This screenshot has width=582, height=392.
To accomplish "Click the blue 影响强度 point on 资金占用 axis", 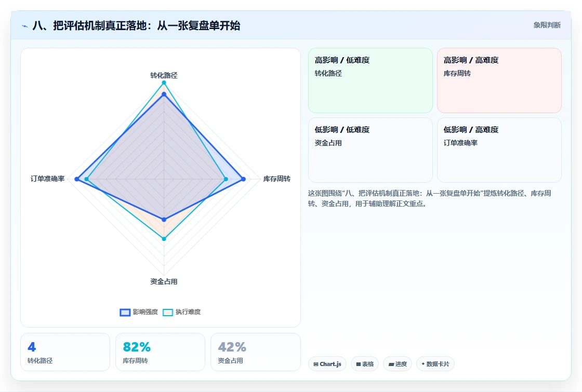I will (164, 220).
